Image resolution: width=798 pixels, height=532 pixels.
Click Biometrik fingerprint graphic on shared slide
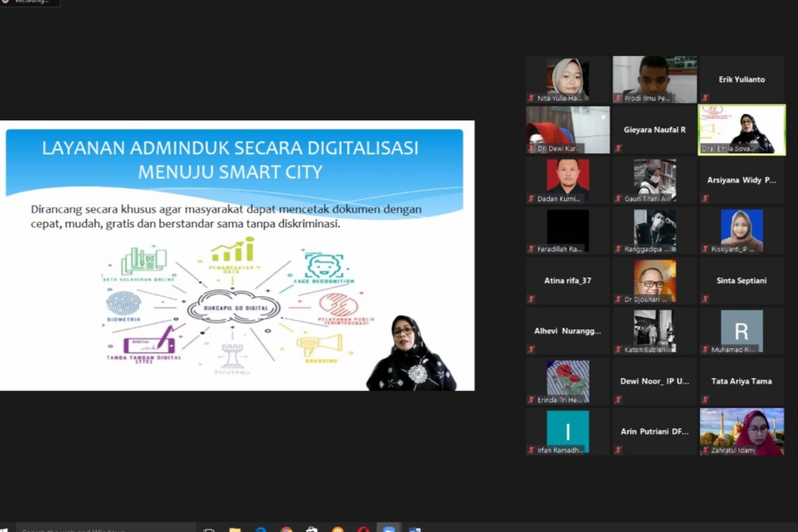tap(123, 306)
